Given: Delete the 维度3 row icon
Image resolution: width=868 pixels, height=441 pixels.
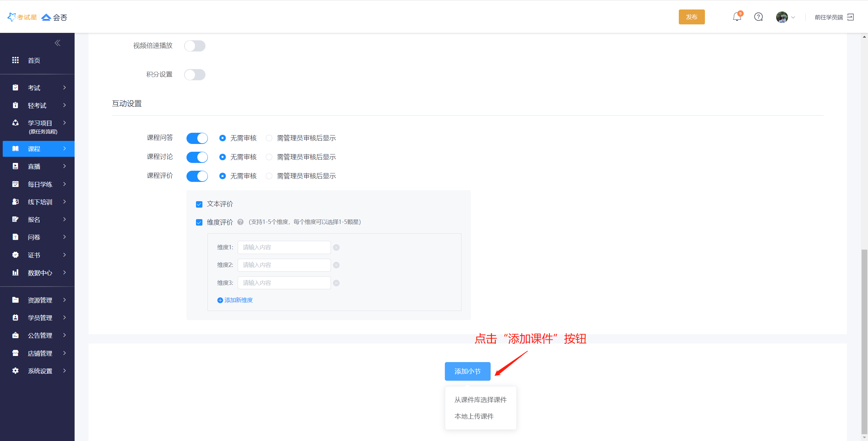Looking at the screenshot, I should point(336,283).
